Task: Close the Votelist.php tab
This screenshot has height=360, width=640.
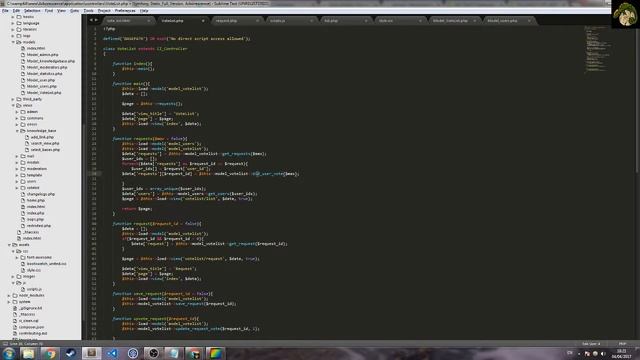Action: pyautogui.click(x=203, y=21)
